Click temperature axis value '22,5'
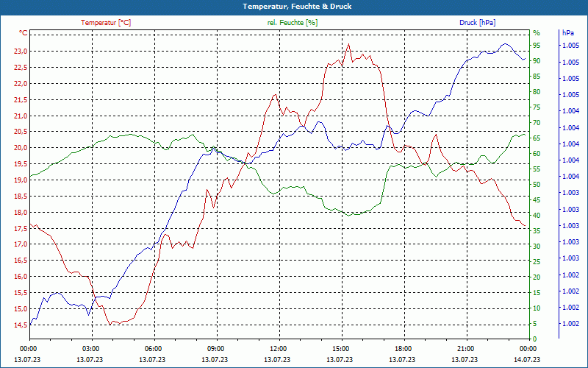 coord(21,68)
